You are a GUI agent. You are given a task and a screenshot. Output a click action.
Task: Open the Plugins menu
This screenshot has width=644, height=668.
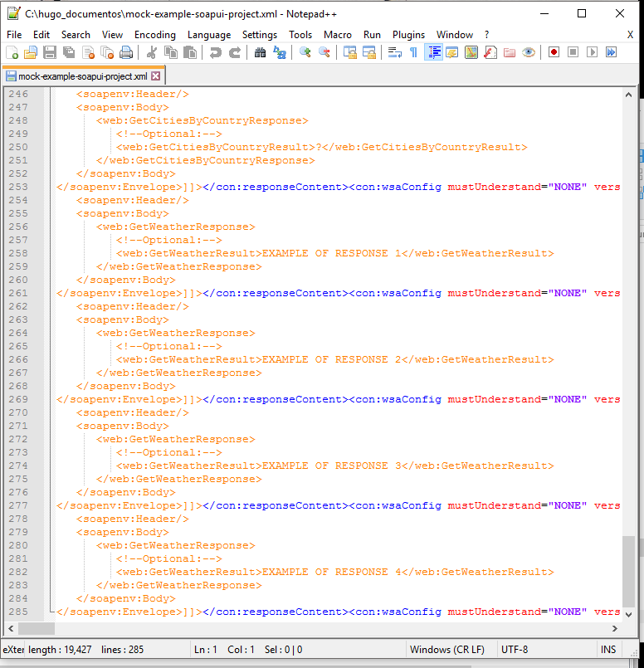(409, 35)
